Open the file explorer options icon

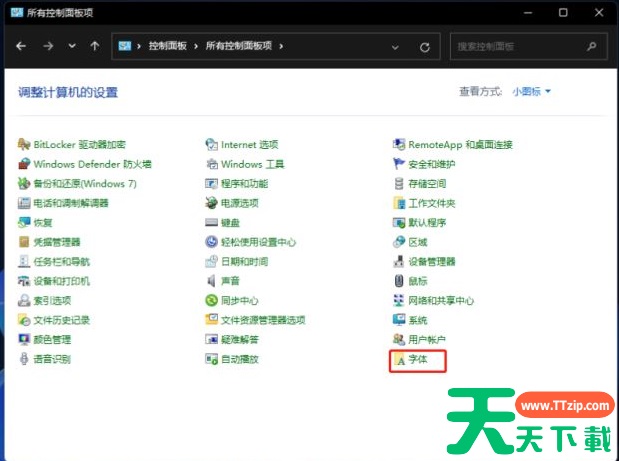[x=212, y=320]
